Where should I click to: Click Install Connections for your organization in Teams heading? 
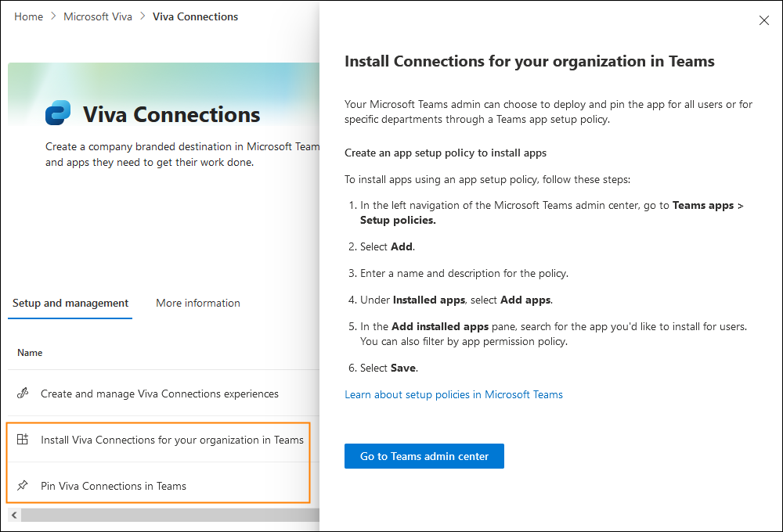529,61
